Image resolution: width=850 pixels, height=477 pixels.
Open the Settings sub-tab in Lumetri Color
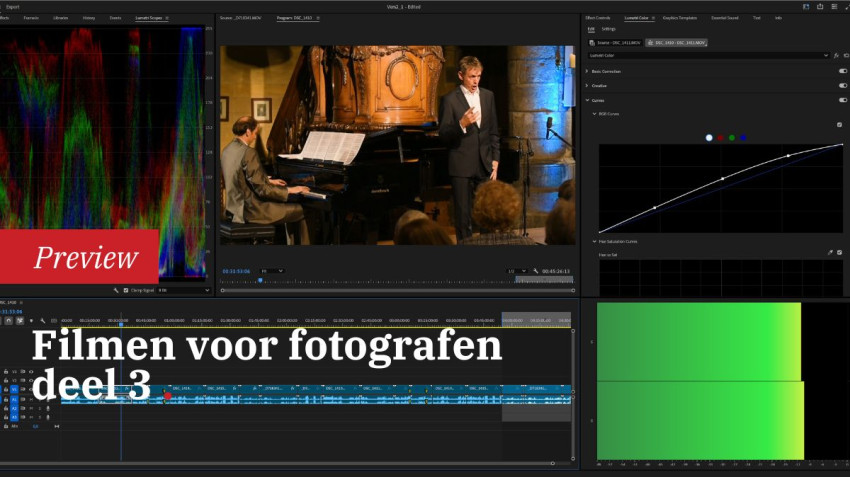pyautogui.click(x=608, y=29)
